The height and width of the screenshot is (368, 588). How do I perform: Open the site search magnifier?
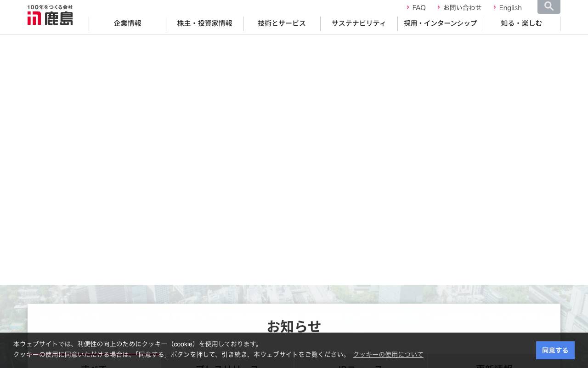[548, 6]
